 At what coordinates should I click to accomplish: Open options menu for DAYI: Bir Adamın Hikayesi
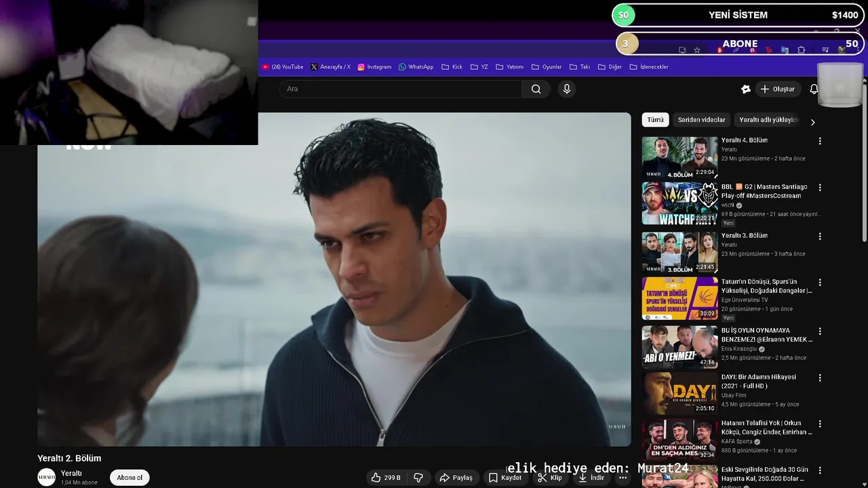[x=820, y=378]
